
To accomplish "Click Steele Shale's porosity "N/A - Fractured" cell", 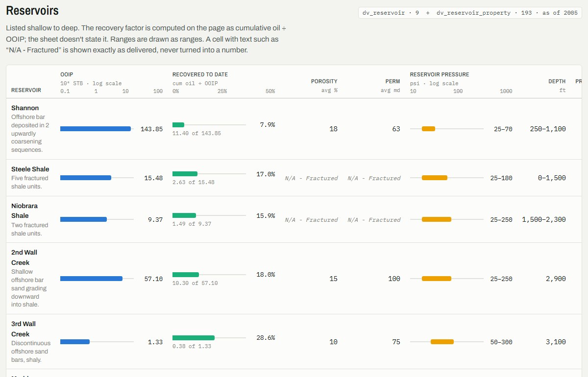I will 311,178.
